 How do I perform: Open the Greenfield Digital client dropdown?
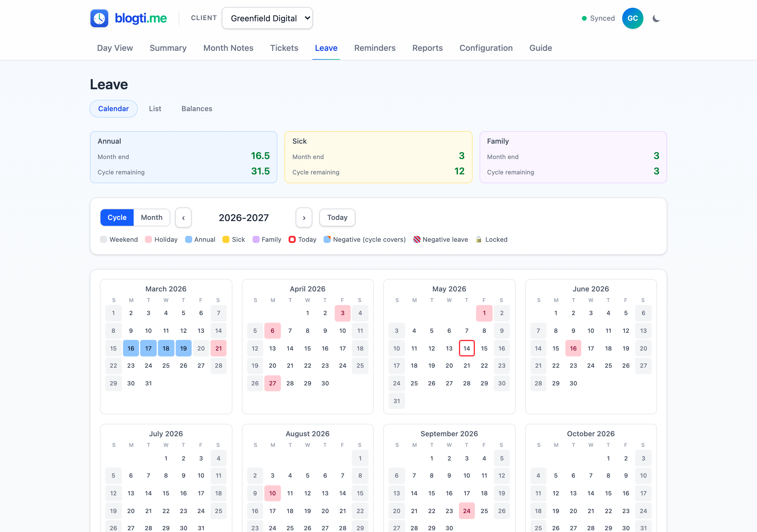pyautogui.click(x=267, y=18)
